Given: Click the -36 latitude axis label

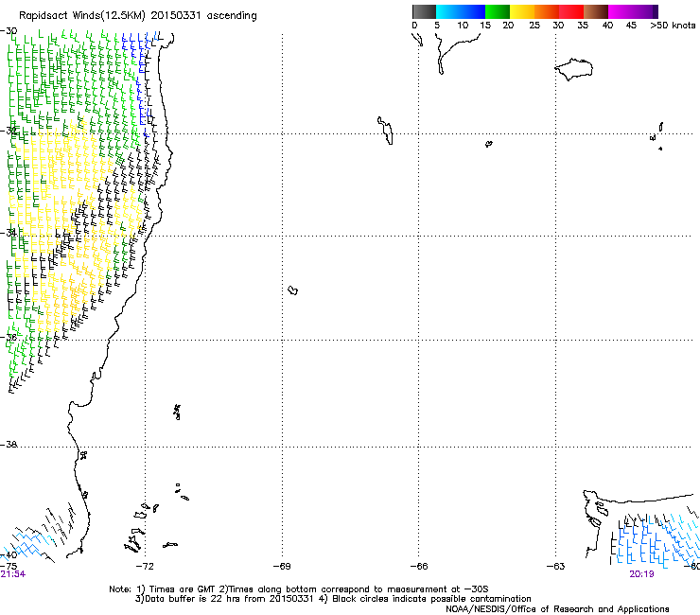Looking at the screenshot, I should (x=9, y=337).
